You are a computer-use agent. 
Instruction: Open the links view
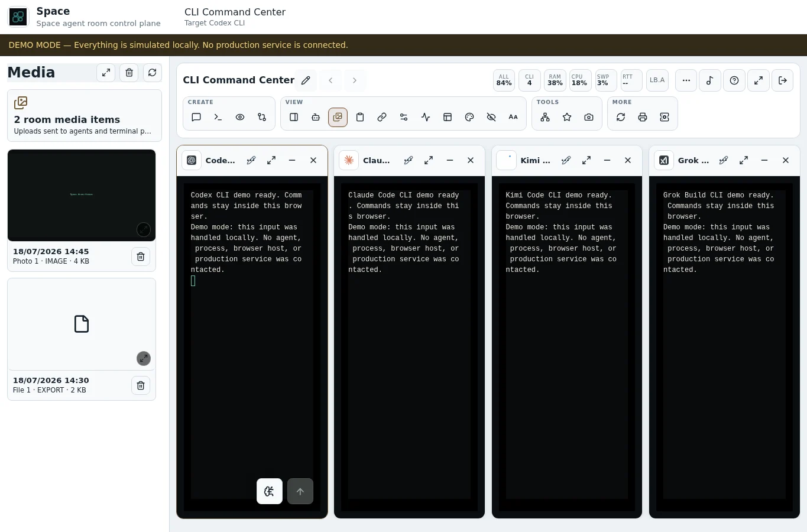[x=382, y=117]
